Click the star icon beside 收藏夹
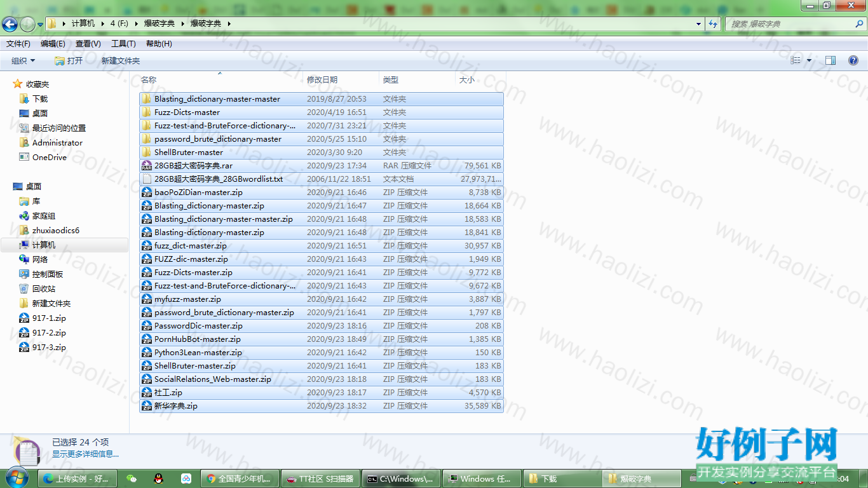Screen dimensions: 868x488 point(18,84)
